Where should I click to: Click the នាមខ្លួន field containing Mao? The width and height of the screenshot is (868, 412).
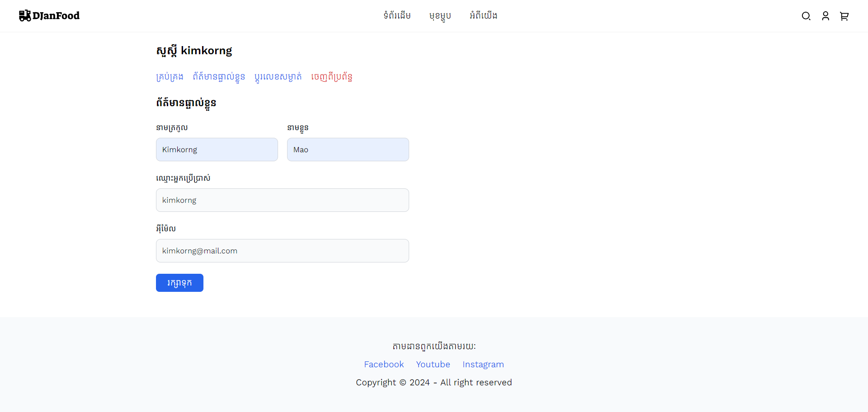click(348, 150)
